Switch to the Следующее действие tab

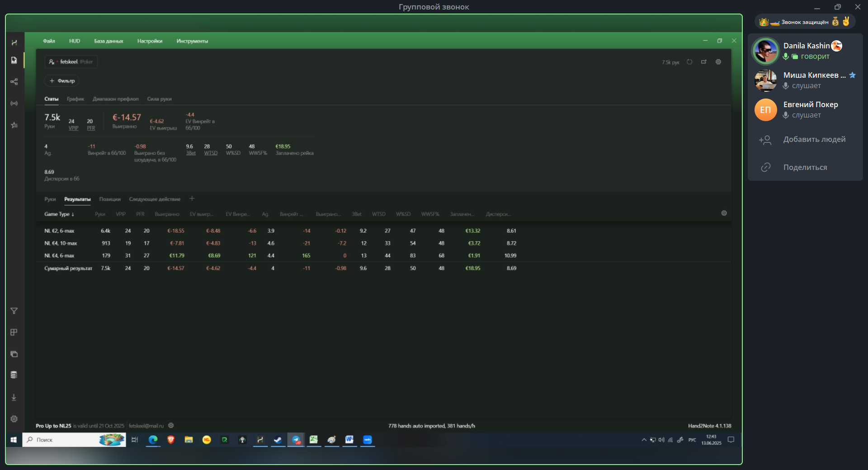155,199
